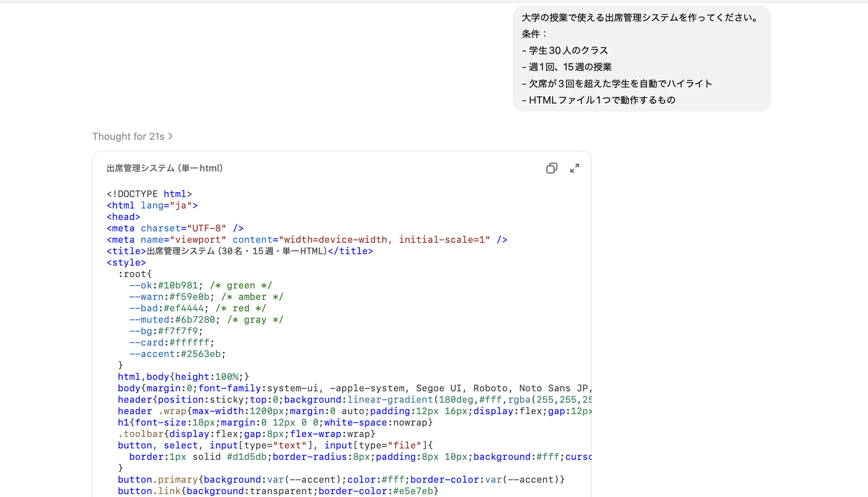The height and width of the screenshot is (497, 868).
Task: Click the '--ok:#10b981' green variable line
Action: (x=201, y=285)
